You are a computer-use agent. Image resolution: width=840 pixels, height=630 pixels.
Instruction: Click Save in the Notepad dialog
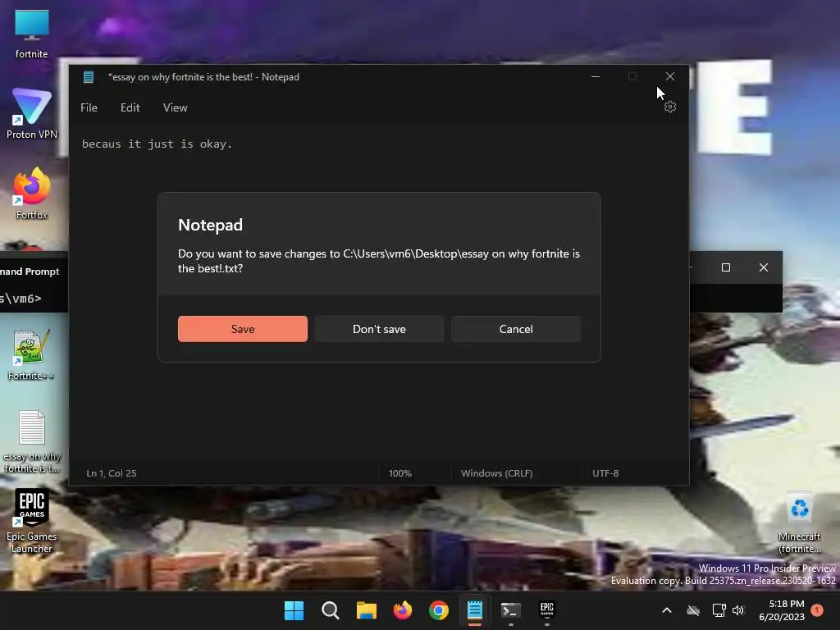pyautogui.click(x=243, y=329)
